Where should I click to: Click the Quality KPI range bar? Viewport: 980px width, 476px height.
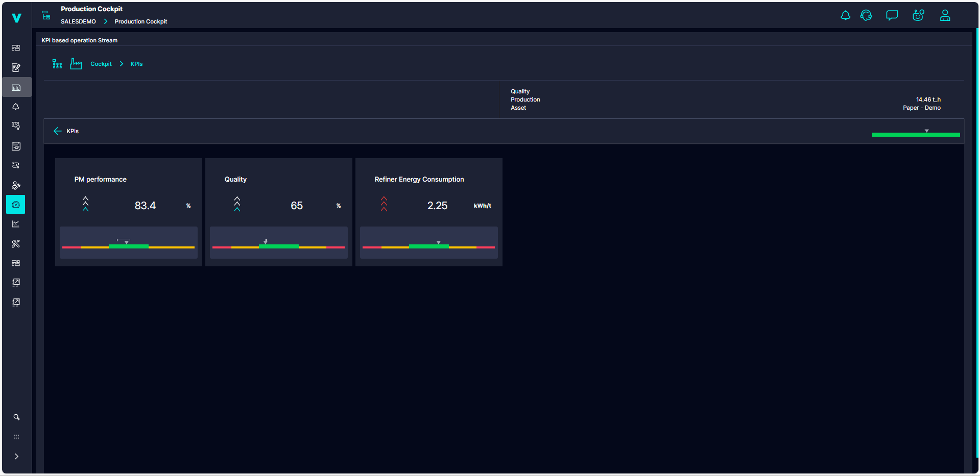278,247
